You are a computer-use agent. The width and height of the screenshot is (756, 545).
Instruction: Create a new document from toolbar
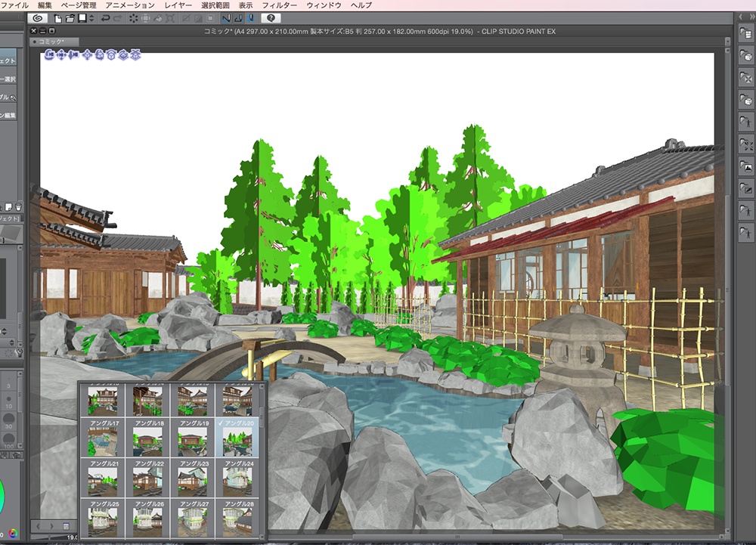point(58,18)
